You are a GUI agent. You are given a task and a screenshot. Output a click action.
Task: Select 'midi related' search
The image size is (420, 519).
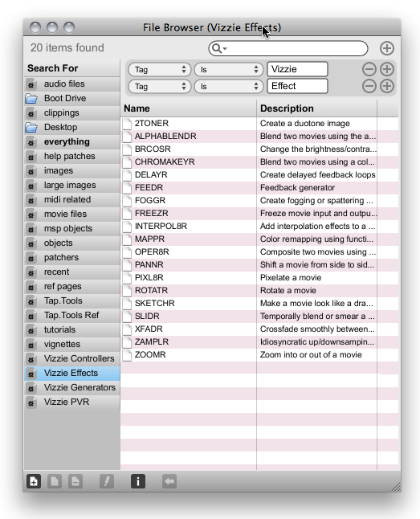click(72, 199)
